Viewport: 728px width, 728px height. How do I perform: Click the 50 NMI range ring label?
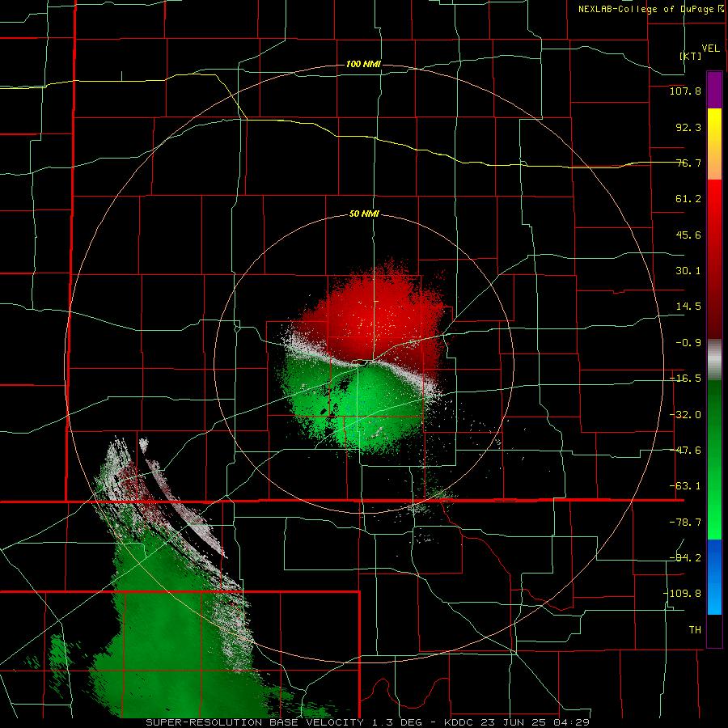coord(364,214)
